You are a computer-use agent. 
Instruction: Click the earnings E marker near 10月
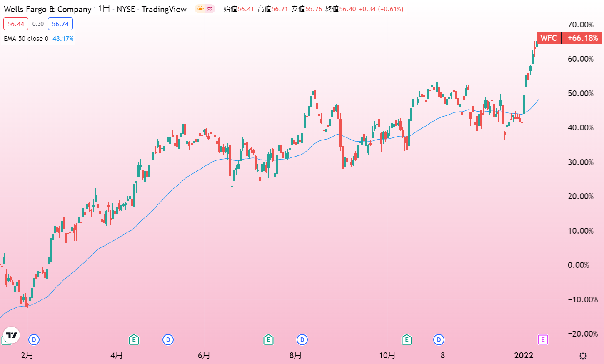click(x=407, y=340)
